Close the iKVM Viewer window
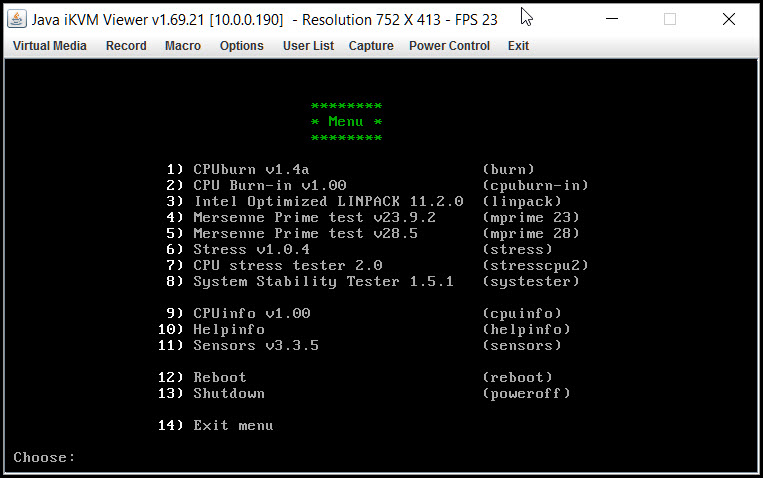This screenshot has width=763, height=478. [729, 19]
